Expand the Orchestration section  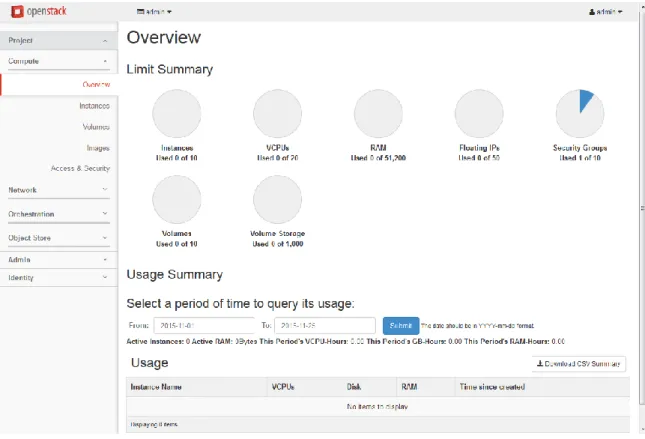[x=59, y=214]
